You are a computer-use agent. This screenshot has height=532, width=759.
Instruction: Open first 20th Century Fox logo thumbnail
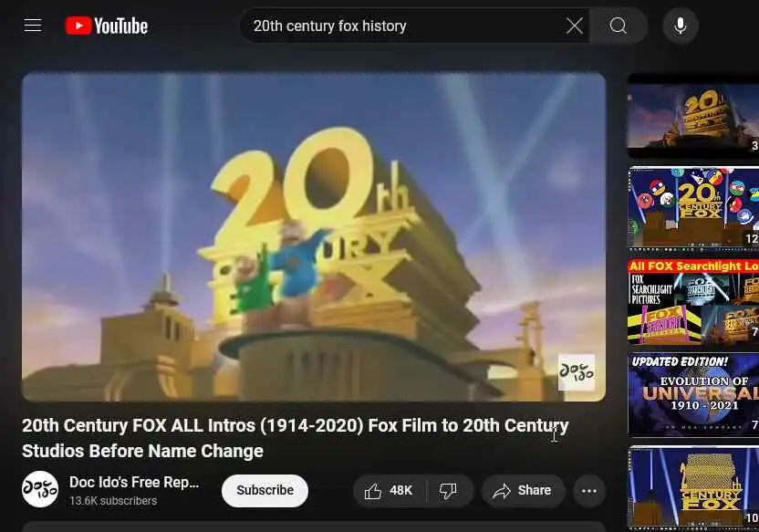tap(693, 116)
